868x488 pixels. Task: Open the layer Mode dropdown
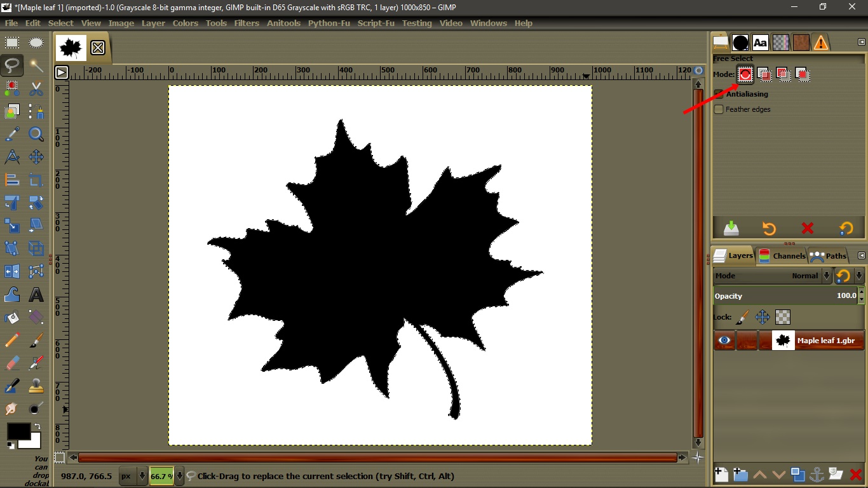click(x=826, y=276)
